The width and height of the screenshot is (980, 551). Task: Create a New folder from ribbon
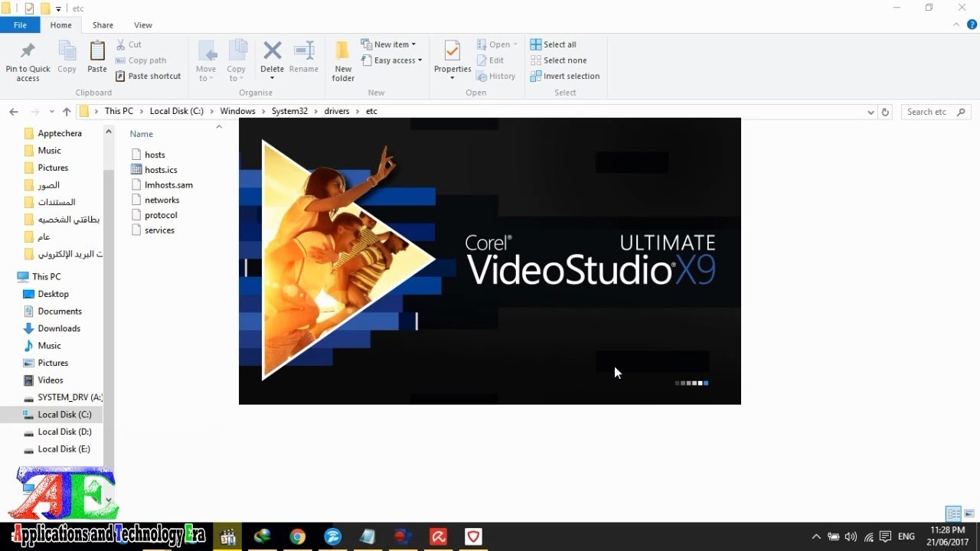pyautogui.click(x=343, y=61)
